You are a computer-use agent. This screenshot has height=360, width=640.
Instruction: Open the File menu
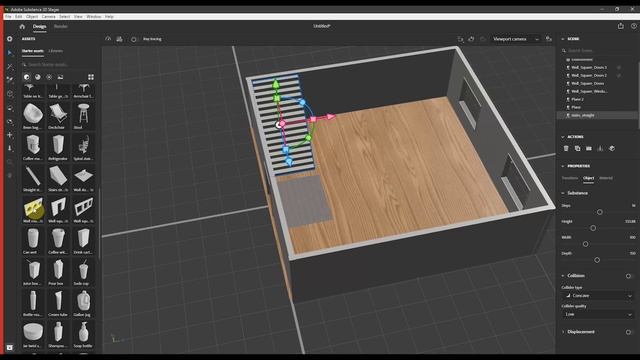tap(8, 17)
